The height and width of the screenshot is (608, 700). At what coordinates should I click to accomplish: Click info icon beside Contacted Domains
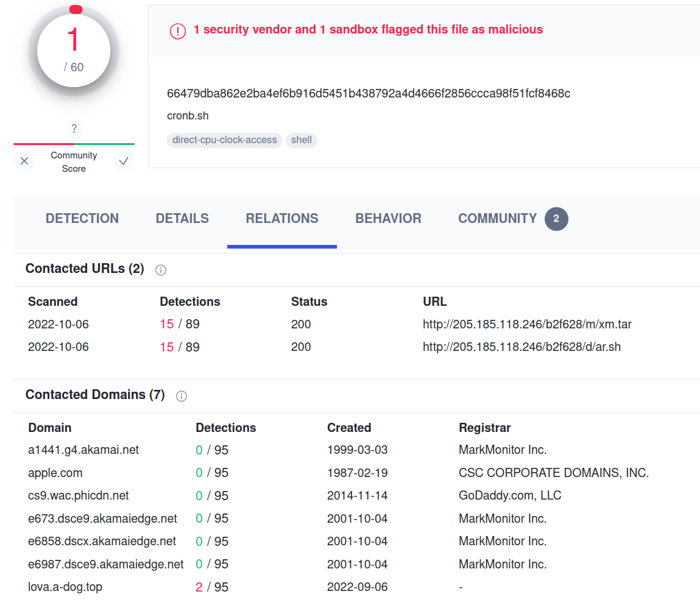pos(182,396)
